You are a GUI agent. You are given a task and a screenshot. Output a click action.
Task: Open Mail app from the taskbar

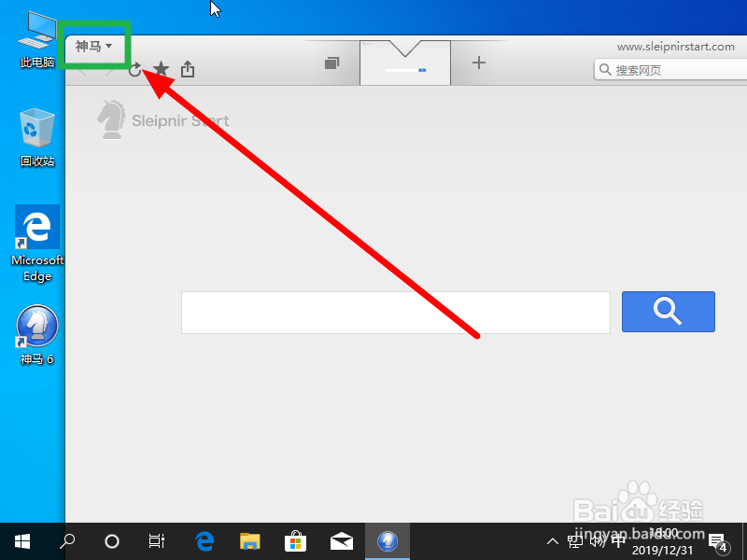point(341,541)
